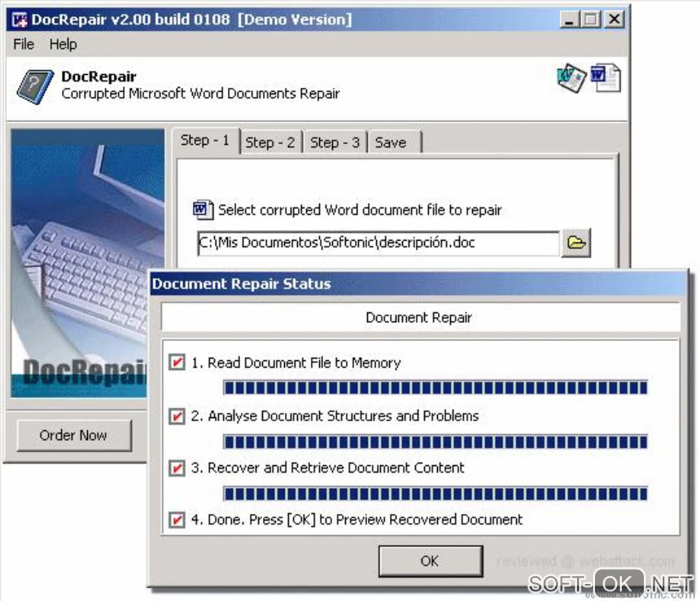This screenshot has height=601, width=700.
Task: Click the Select corrupted Word document label
Action: [x=360, y=210]
